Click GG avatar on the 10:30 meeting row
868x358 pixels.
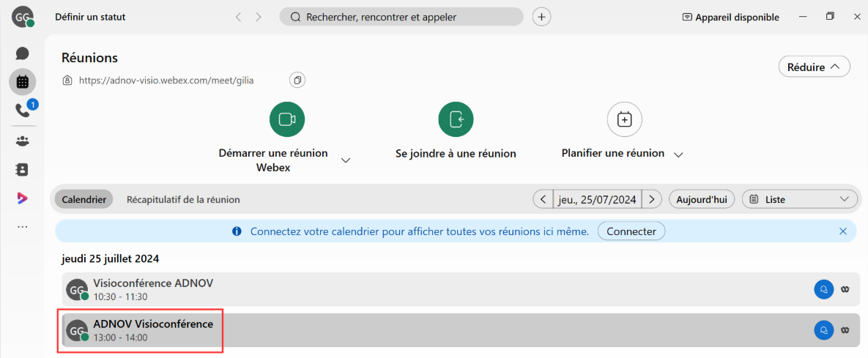click(77, 289)
